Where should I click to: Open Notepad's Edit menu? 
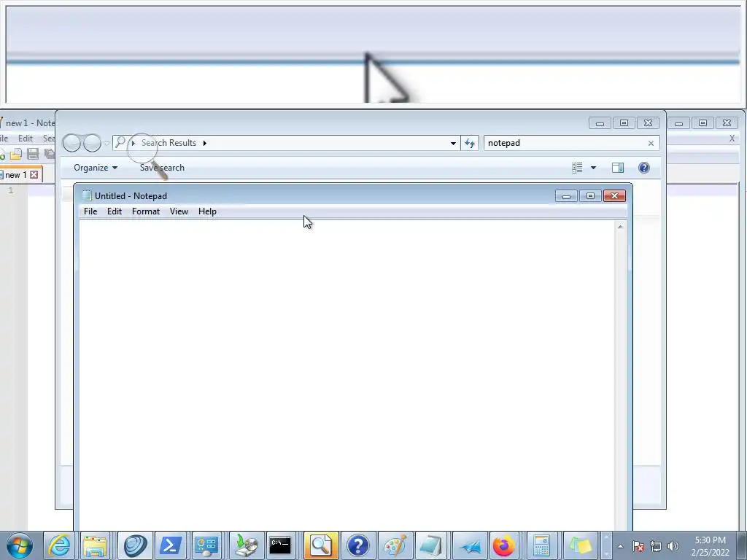coord(115,211)
